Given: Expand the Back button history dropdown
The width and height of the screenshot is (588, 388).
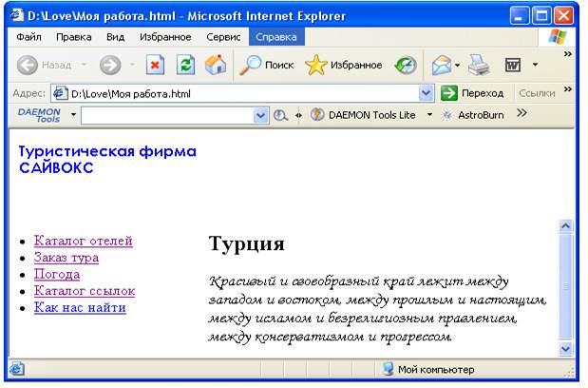Looking at the screenshot, I should click(x=84, y=65).
